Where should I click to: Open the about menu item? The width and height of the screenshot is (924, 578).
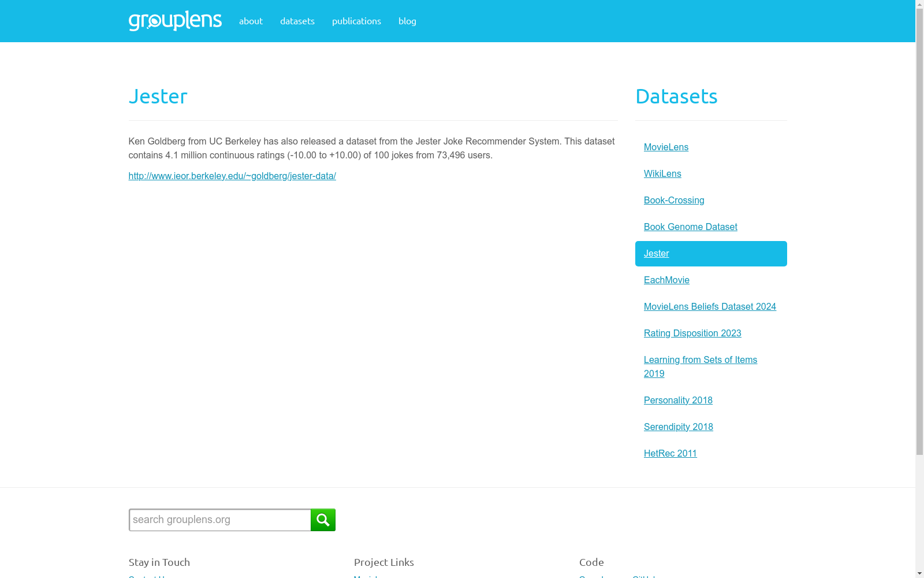(251, 21)
